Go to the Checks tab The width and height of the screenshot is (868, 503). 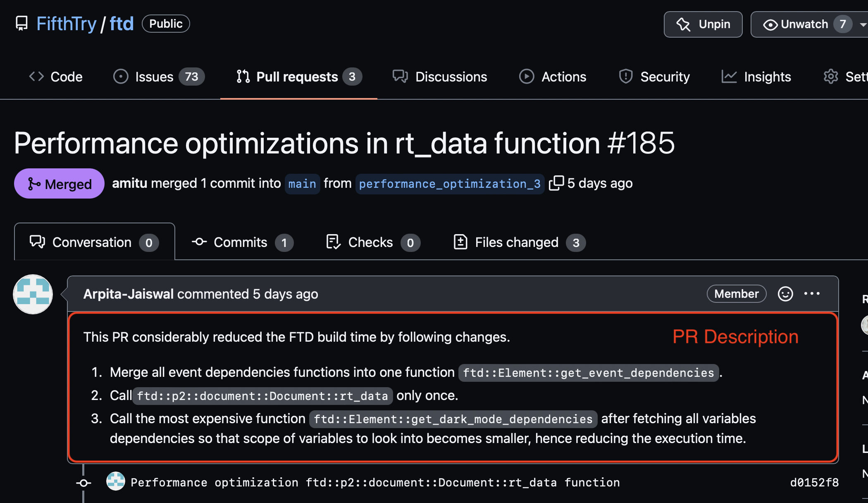[373, 242]
